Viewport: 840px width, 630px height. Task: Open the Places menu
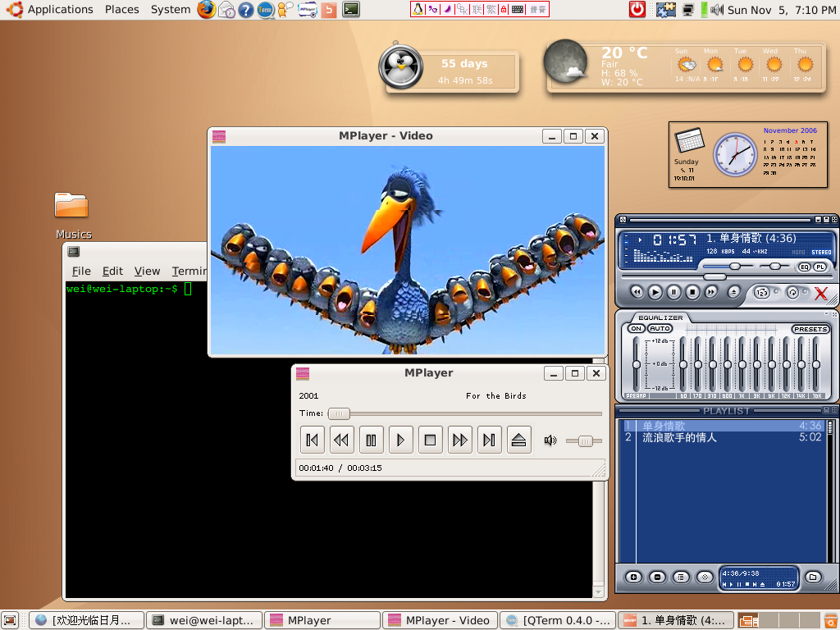[121, 10]
